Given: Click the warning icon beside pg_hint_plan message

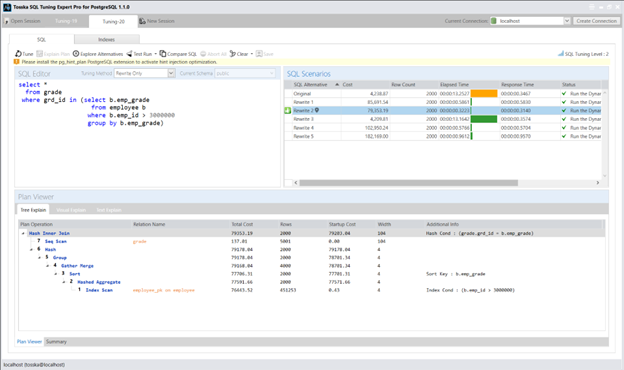Looking at the screenshot, I should [x=17, y=62].
